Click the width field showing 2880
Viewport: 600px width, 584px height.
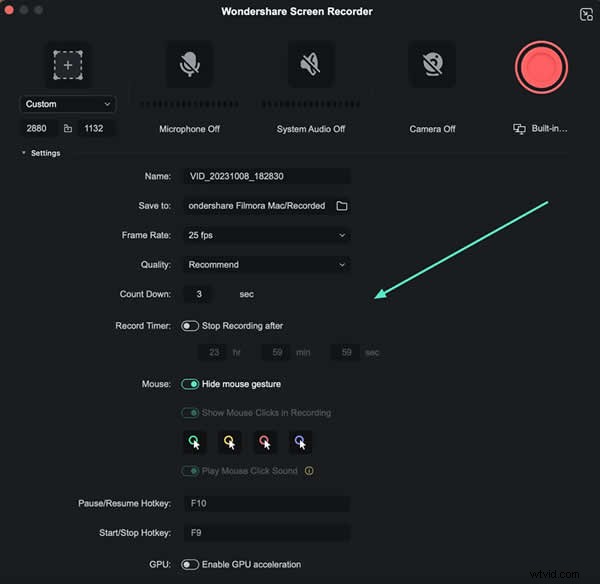(38, 128)
